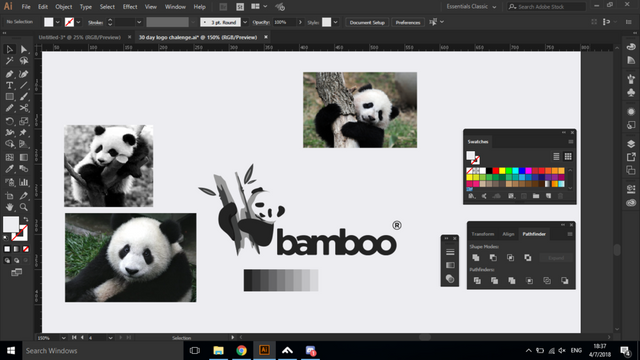Open stroke color dropdown in control bar

(x=78, y=22)
